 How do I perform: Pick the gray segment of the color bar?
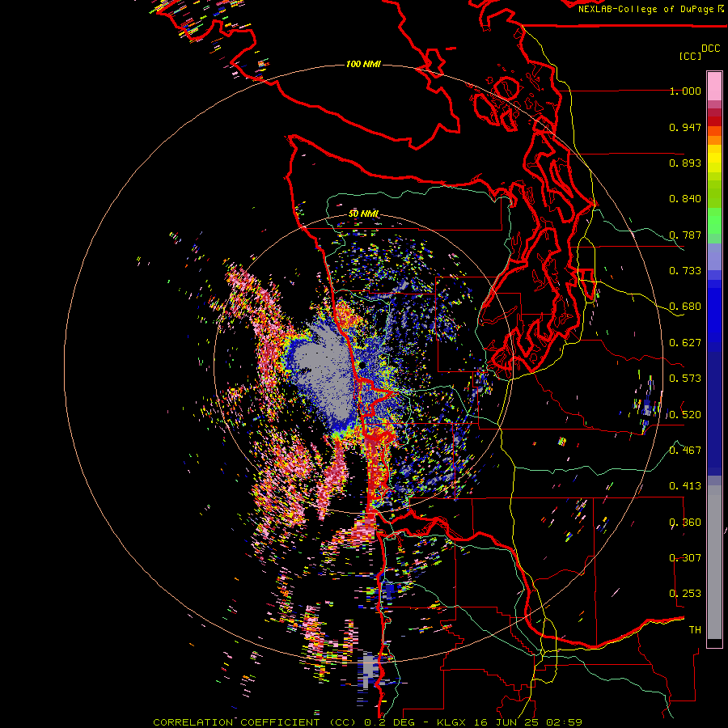pyautogui.click(x=714, y=562)
